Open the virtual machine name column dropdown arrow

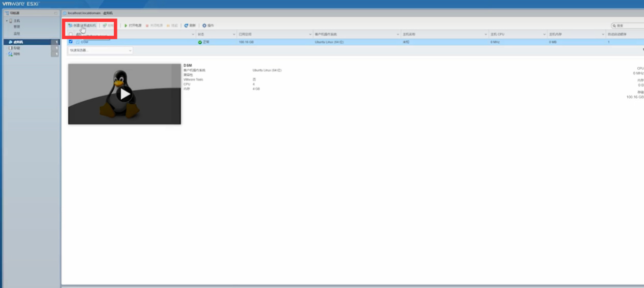[x=193, y=35]
